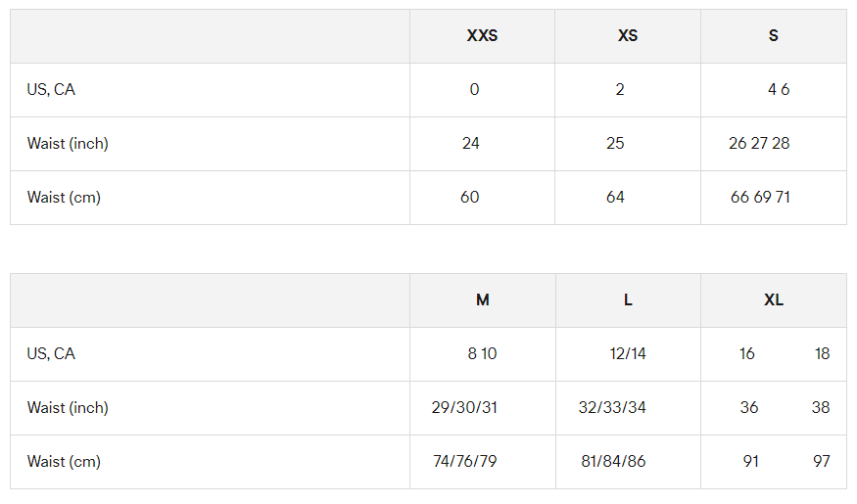Click US, CA label in first table

(51, 90)
